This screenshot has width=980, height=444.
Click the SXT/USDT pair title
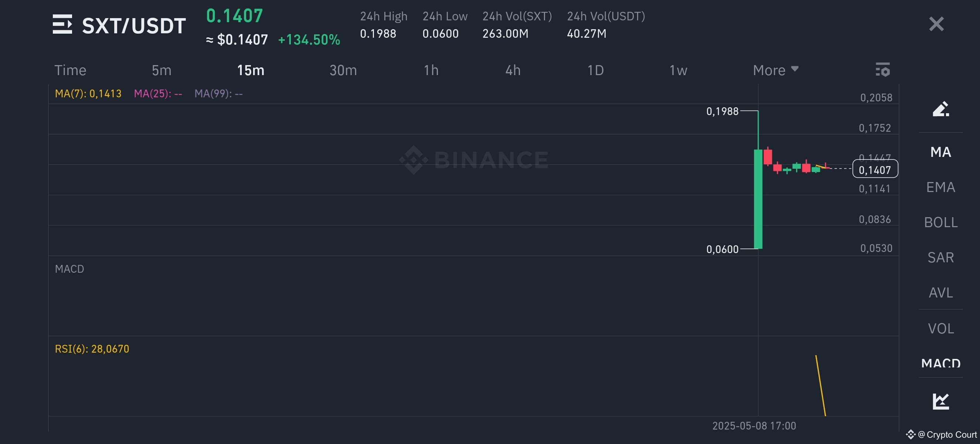[134, 26]
